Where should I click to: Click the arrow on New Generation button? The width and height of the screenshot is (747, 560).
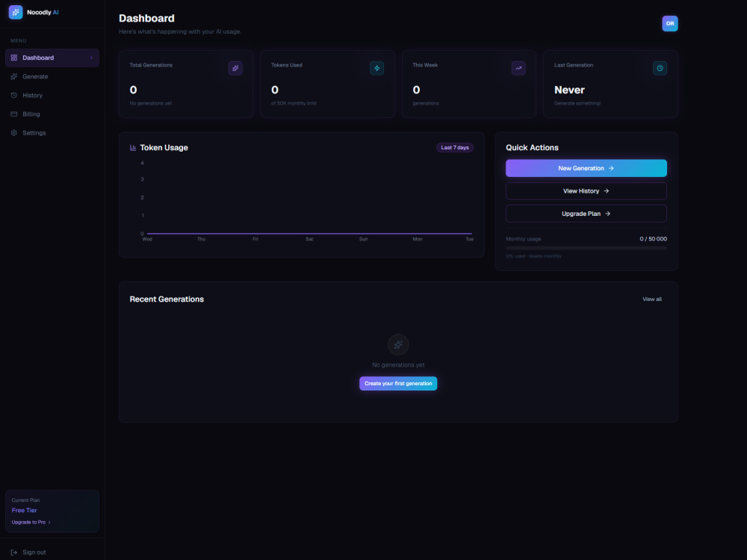click(x=611, y=168)
